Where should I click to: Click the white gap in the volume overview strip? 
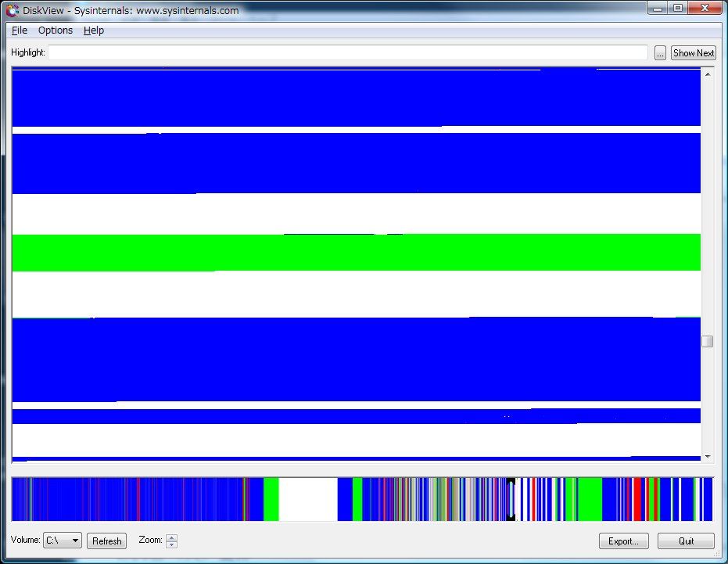click(308, 499)
